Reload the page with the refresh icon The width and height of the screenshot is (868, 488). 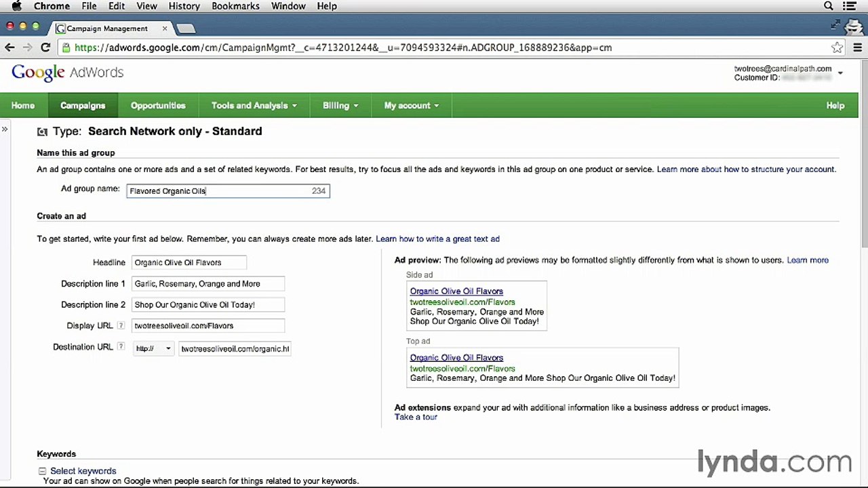coord(45,47)
